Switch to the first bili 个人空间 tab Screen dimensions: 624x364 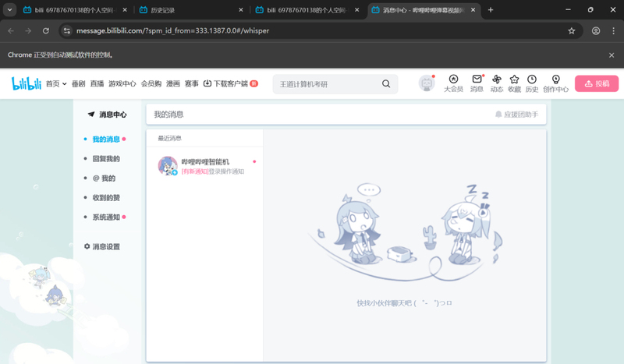tap(75, 10)
